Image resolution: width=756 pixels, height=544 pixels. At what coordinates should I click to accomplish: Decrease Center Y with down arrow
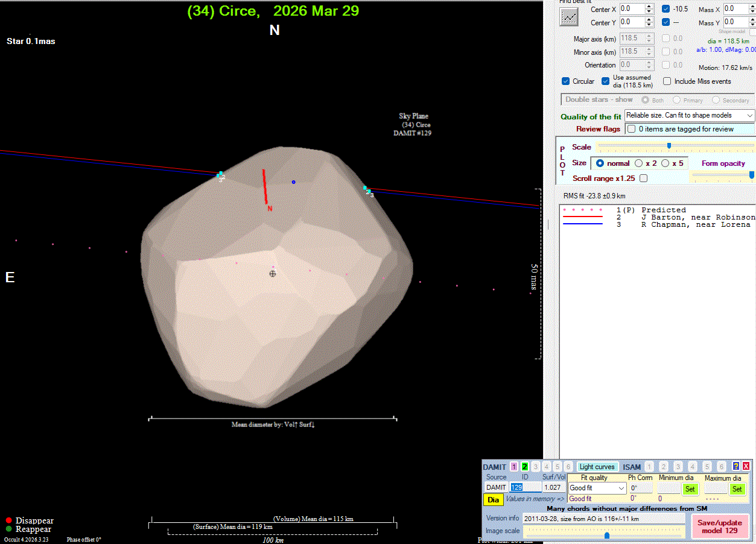click(x=649, y=25)
